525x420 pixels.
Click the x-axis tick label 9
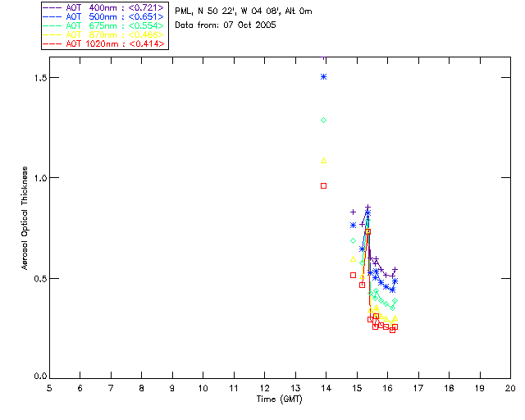[x=172, y=388]
